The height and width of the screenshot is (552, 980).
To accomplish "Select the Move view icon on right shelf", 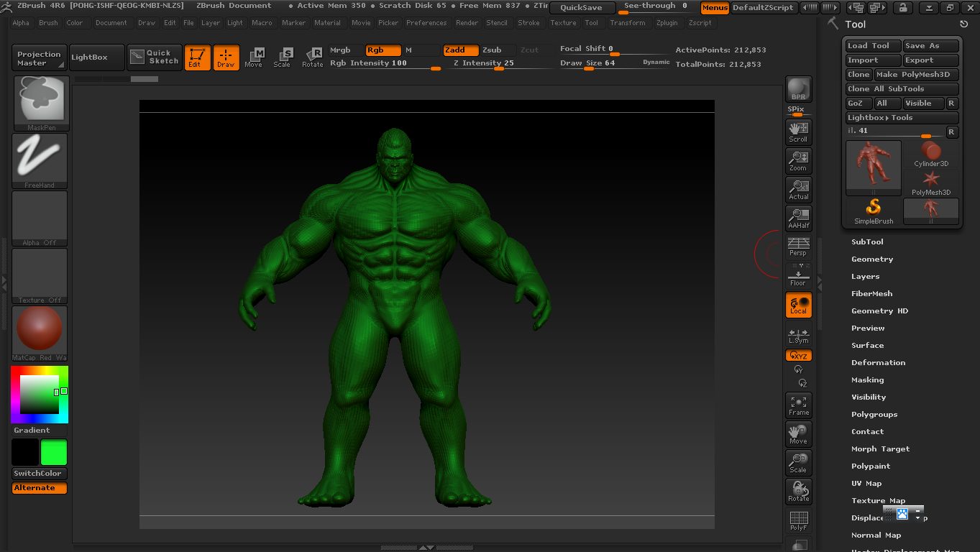I will point(799,434).
